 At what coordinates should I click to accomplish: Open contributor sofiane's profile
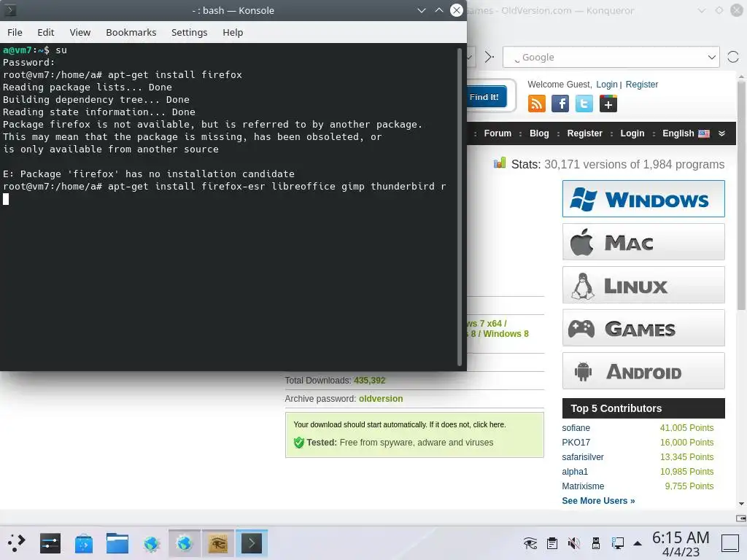(x=576, y=427)
